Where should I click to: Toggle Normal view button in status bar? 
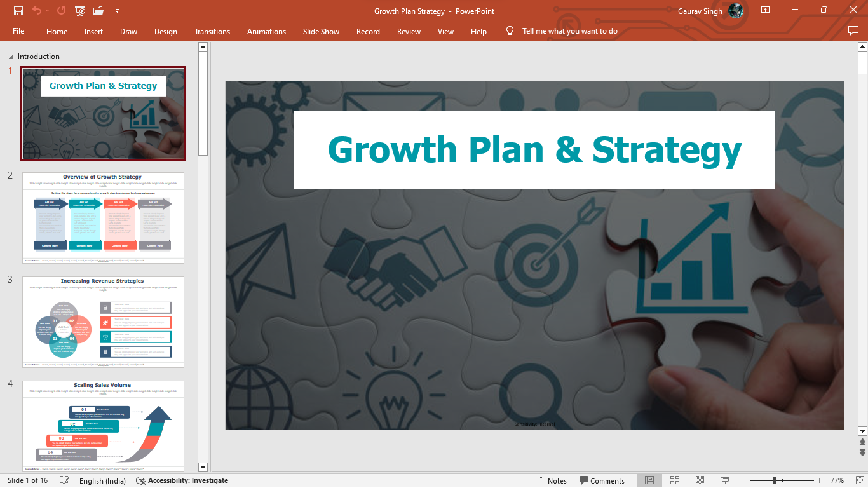649,480
